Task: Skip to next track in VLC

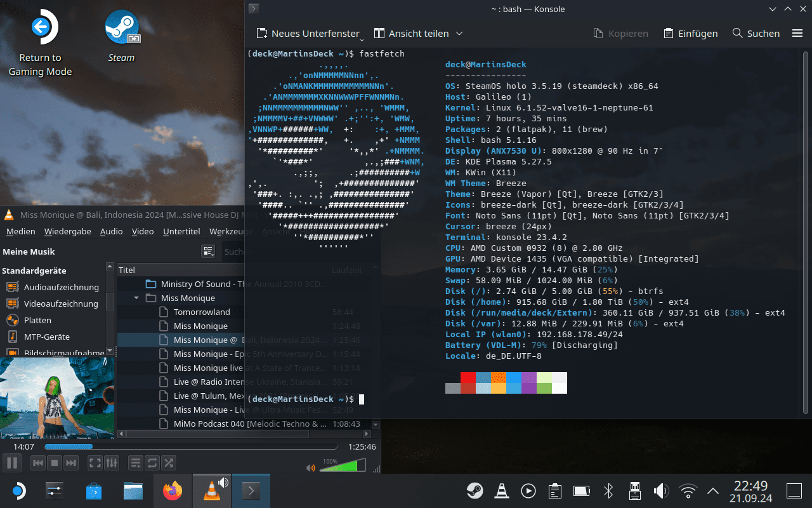Action: click(x=71, y=463)
